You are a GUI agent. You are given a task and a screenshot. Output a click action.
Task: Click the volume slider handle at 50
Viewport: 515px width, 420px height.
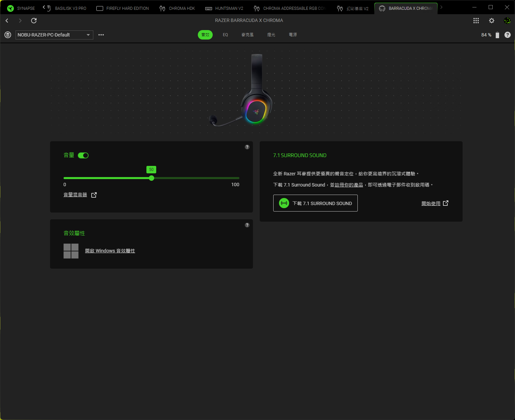pyautogui.click(x=151, y=178)
